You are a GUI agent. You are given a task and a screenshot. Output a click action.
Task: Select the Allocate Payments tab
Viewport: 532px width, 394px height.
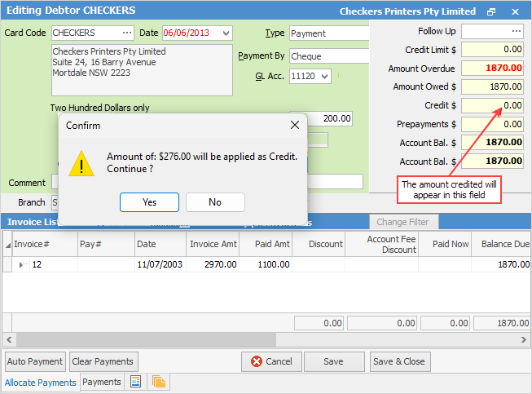coord(41,383)
